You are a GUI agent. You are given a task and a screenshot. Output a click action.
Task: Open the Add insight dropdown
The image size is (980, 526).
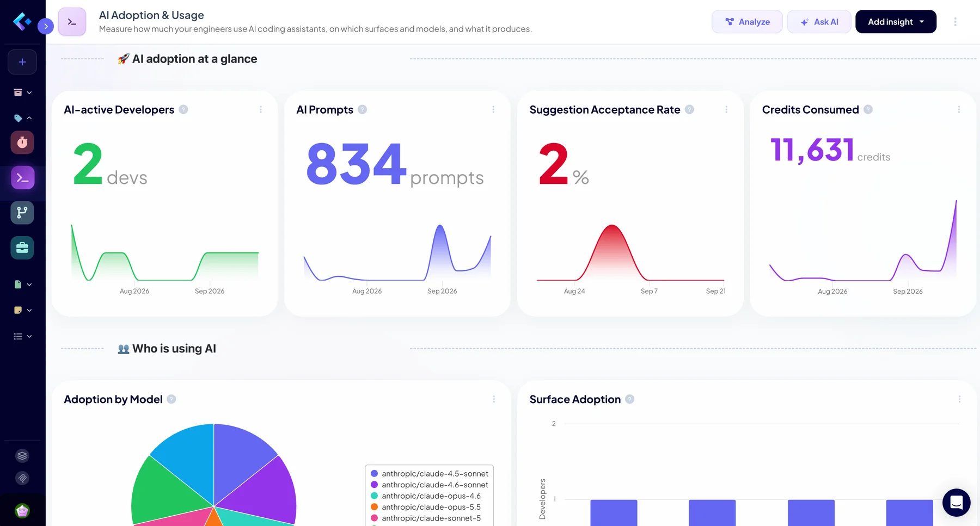click(x=896, y=22)
